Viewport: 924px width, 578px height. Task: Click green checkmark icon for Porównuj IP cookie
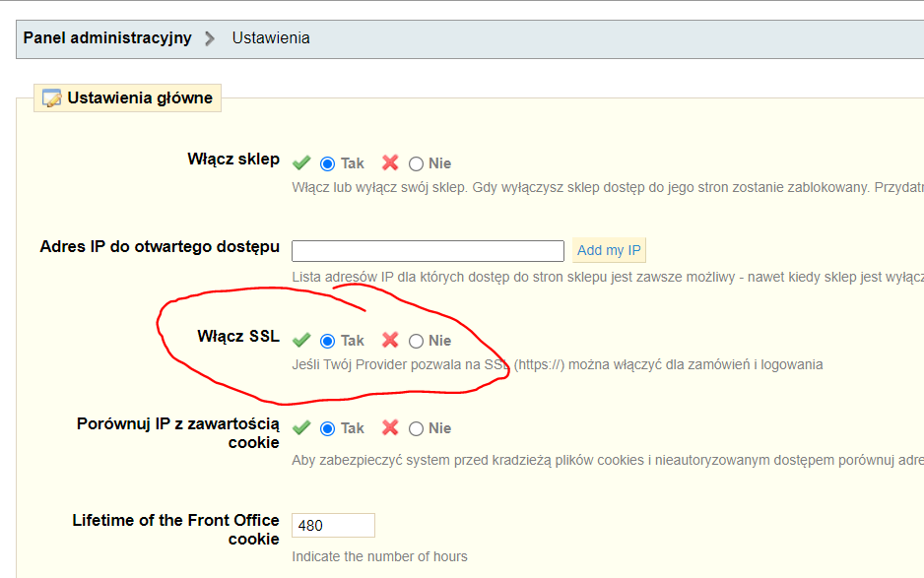tap(301, 427)
